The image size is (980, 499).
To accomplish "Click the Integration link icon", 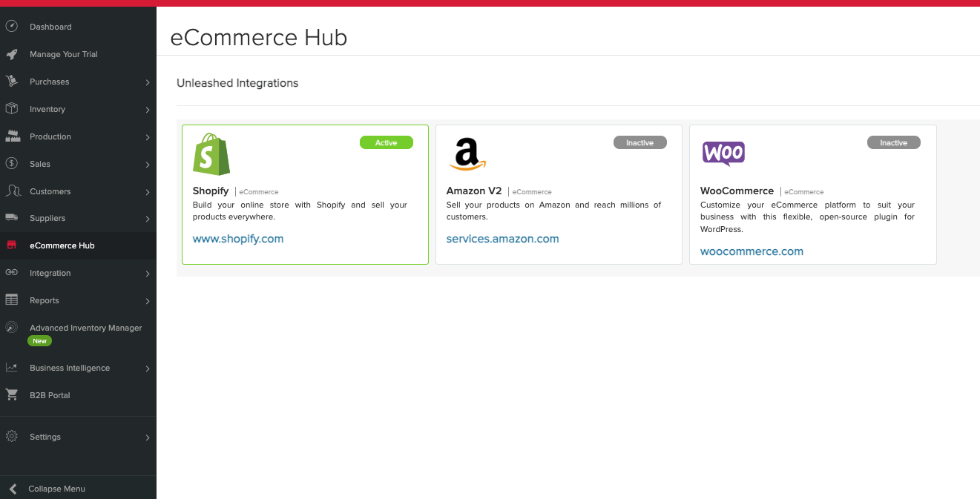I will click(11, 273).
